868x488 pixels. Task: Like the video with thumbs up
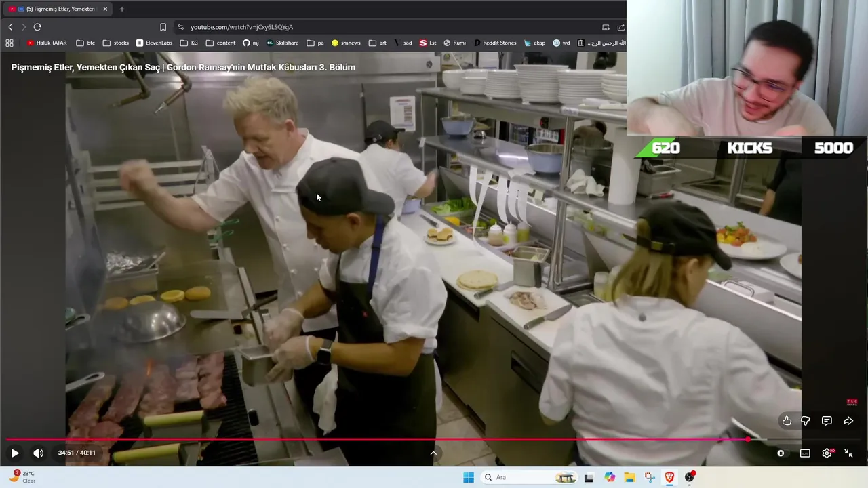pyautogui.click(x=787, y=421)
